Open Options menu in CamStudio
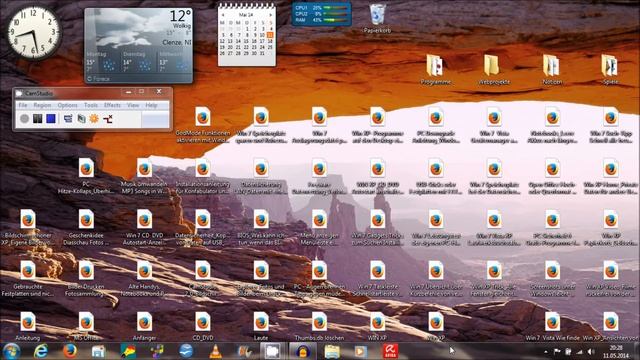640x360 pixels. (67, 105)
